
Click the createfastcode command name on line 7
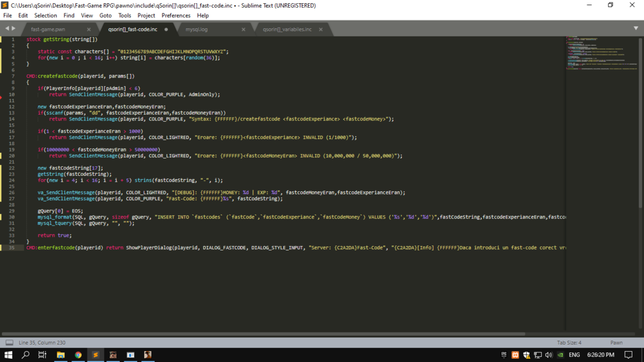57,76
